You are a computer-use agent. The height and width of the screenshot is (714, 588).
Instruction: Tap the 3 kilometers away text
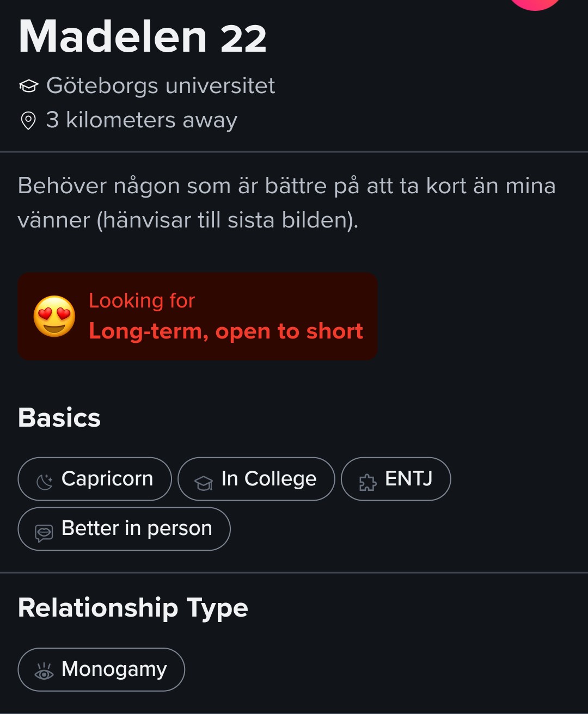pos(142,120)
